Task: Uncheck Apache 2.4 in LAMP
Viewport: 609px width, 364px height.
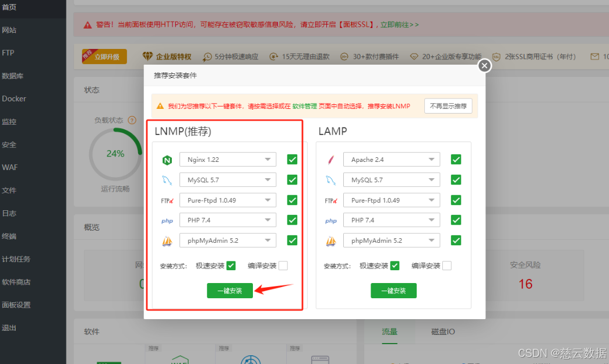Action: coord(456,160)
